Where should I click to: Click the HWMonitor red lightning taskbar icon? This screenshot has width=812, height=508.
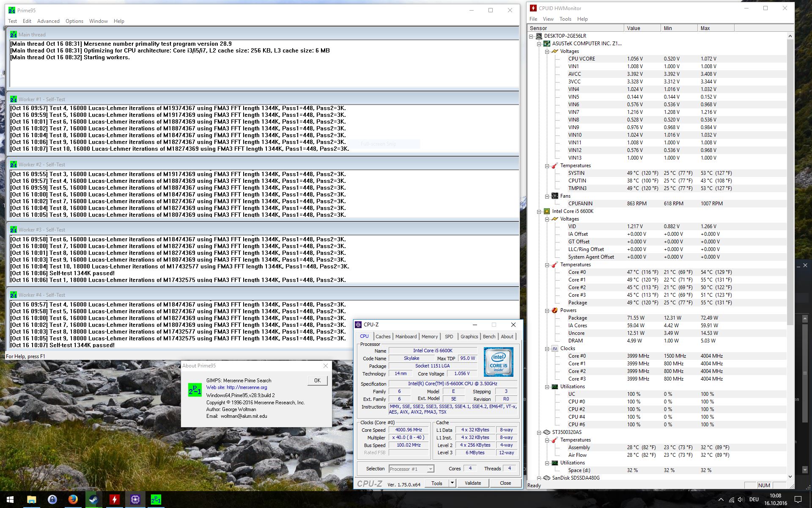(114, 500)
